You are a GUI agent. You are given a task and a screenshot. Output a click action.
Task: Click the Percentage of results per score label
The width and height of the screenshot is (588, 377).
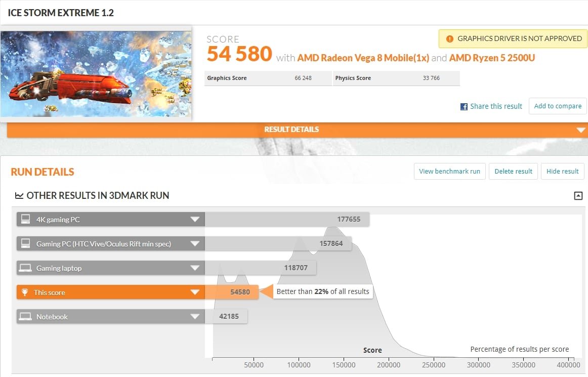click(x=519, y=349)
